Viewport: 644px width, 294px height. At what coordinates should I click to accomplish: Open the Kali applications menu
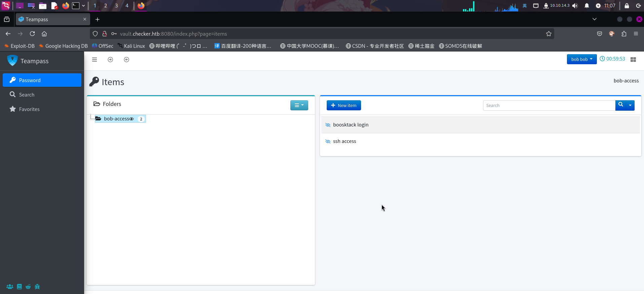[x=6, y=6]
